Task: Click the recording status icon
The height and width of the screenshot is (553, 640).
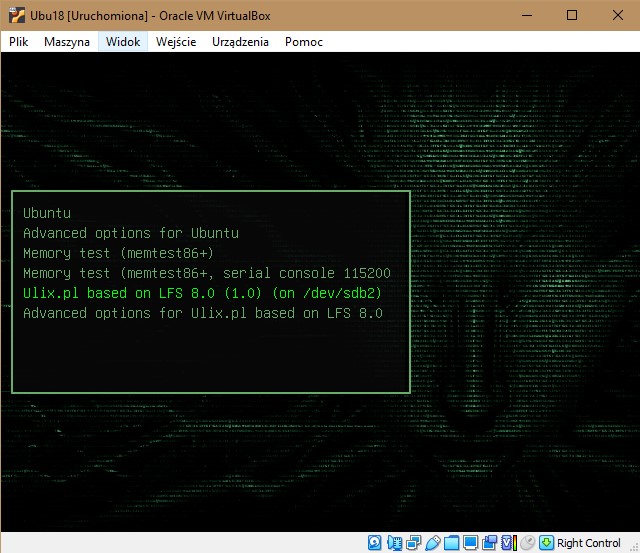Action: (487, 543)
